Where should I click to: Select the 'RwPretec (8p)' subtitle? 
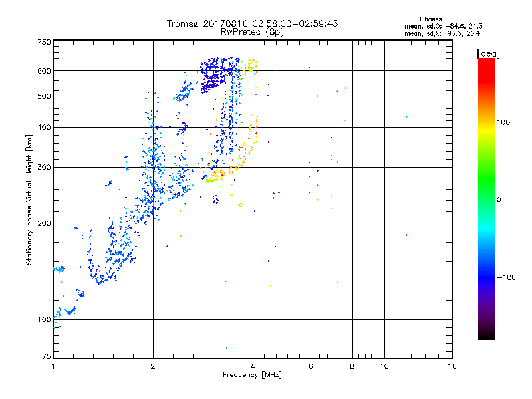click(x=252, y=32)
